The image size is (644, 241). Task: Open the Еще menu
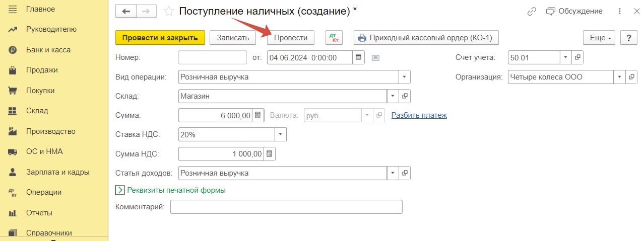[x=599, y=38]
